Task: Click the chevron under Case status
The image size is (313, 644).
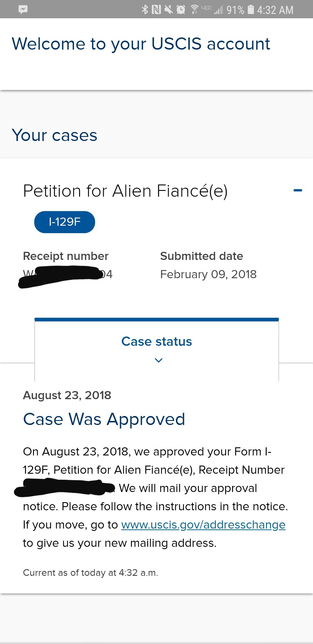Action: [159, 360]
